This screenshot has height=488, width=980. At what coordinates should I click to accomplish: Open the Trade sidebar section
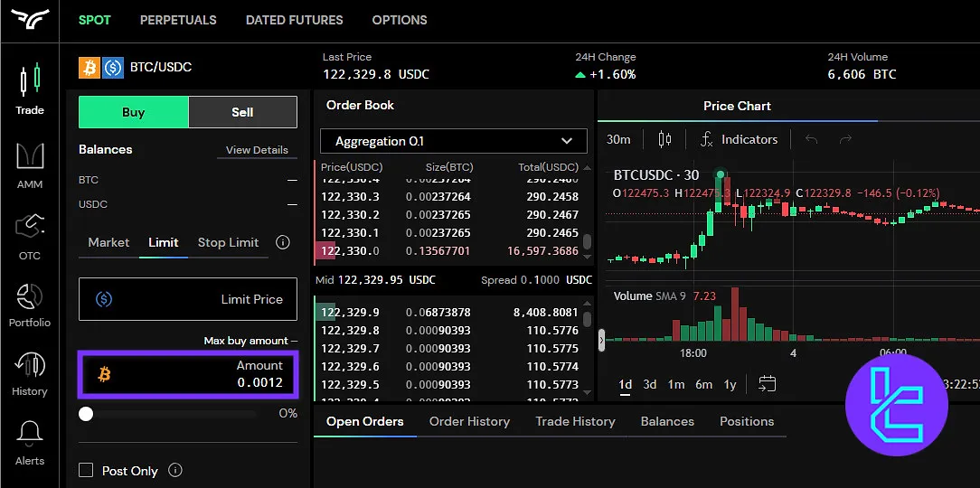click(29, 89)
